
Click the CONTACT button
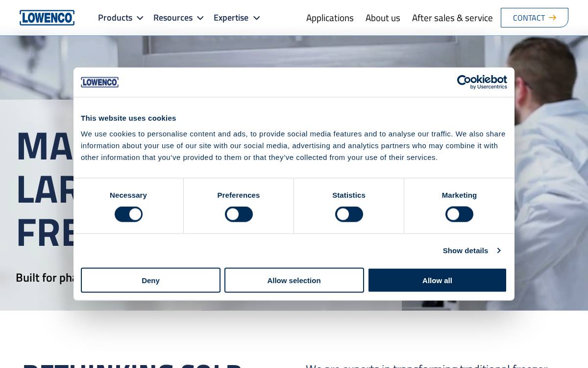coord(534,18)
